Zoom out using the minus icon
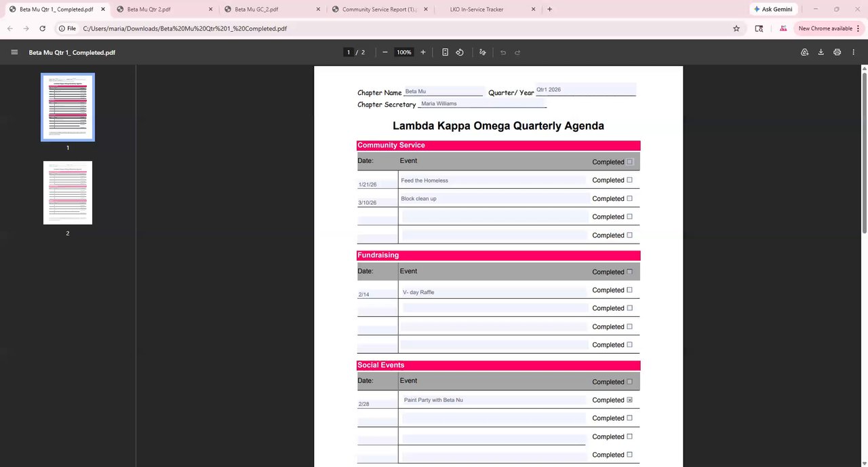Viewport: 868px width, 467px height. click(385, 52)
